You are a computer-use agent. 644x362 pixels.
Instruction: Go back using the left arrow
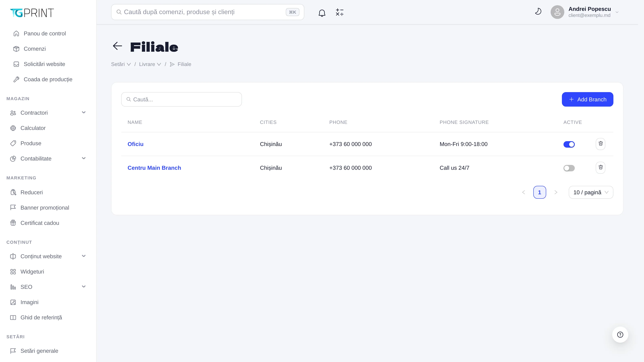coord(117,46)
